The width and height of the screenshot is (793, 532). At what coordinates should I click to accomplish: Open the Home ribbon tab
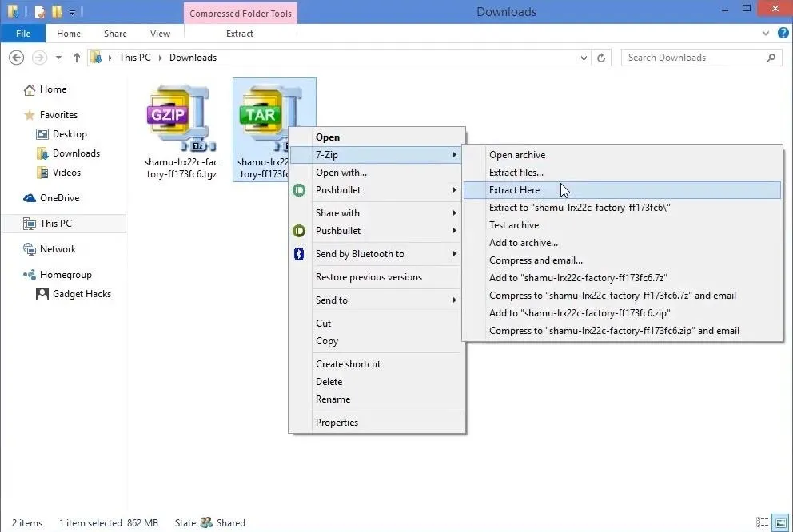(x=68, y=34)
